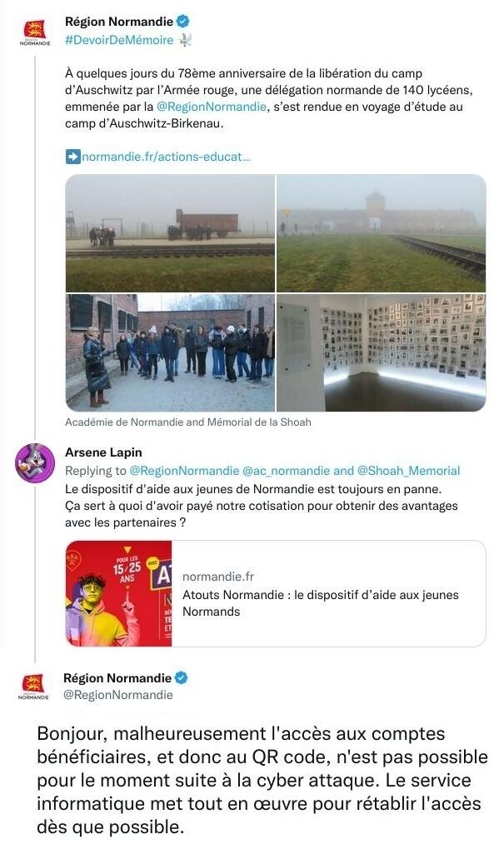Open Arsene Lapin profile name
The image size is (504, 854).
103,452
